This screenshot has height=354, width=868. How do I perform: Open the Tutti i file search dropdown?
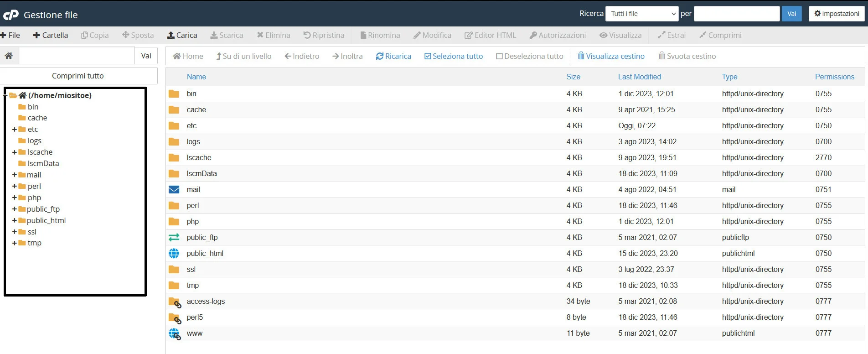(x=642, y=14)
